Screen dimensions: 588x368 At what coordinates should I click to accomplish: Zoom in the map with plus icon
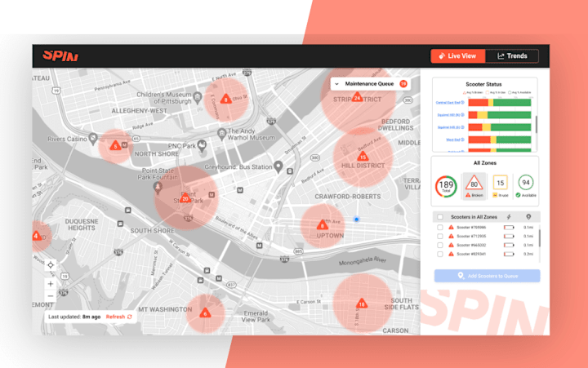[51, 284]
